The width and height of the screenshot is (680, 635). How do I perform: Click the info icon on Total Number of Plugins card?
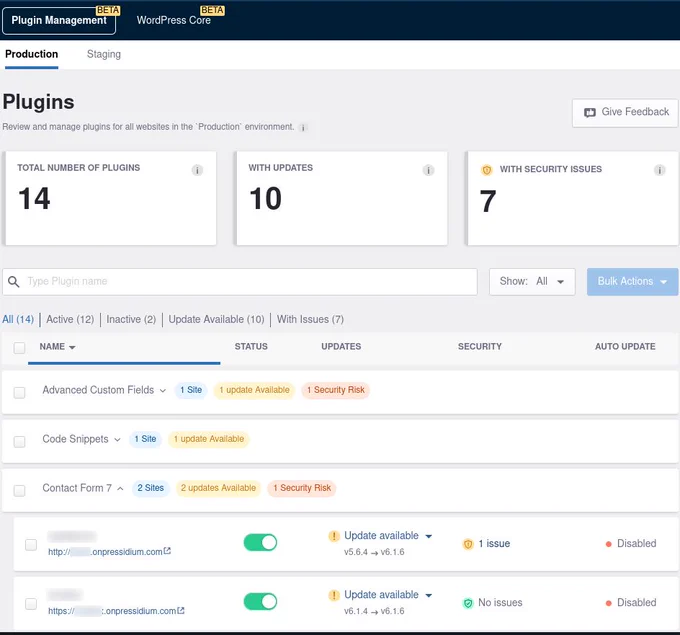tap(197, 170)
